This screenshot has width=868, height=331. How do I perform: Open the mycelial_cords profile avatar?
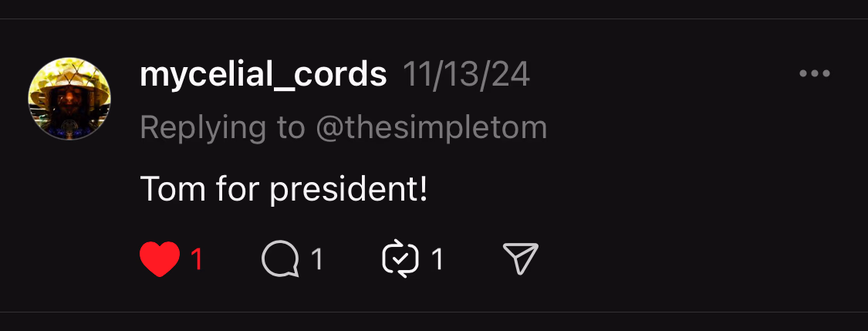coord(69,98)
